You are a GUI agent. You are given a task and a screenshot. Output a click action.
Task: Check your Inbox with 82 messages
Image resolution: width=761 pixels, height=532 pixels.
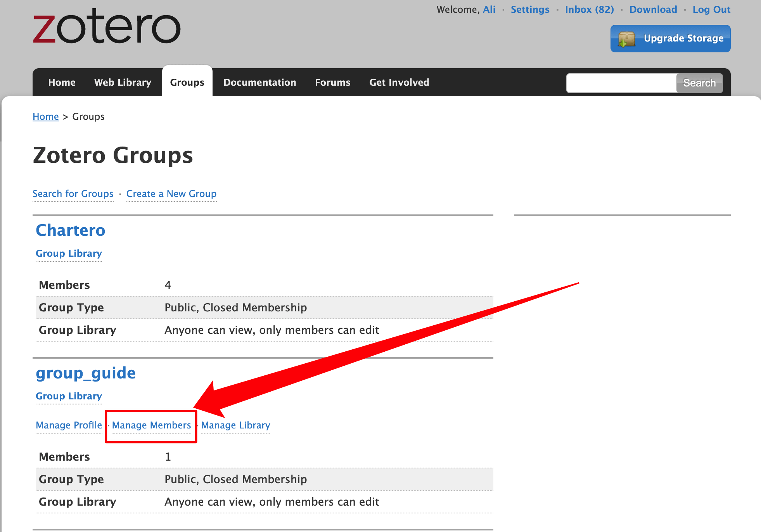(589, 9)
